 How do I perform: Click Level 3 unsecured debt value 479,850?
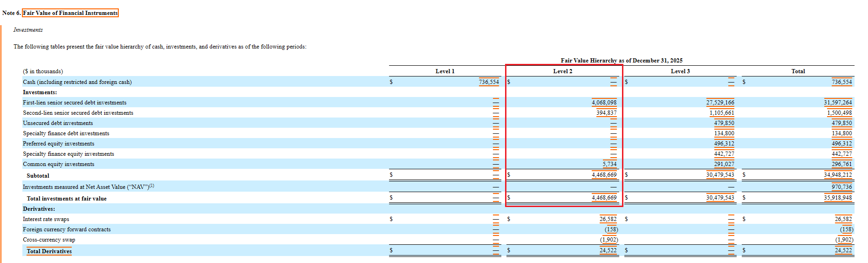(x=724, y=123)
